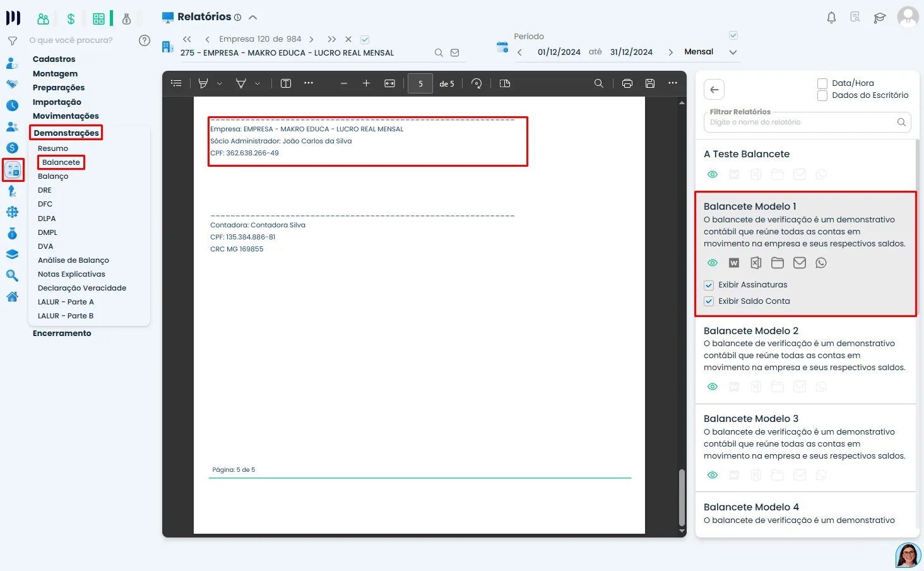Screen dimensions: 924x571
Task: Export Balancete Modelo 1 to Word
Action: pos(734,263)
